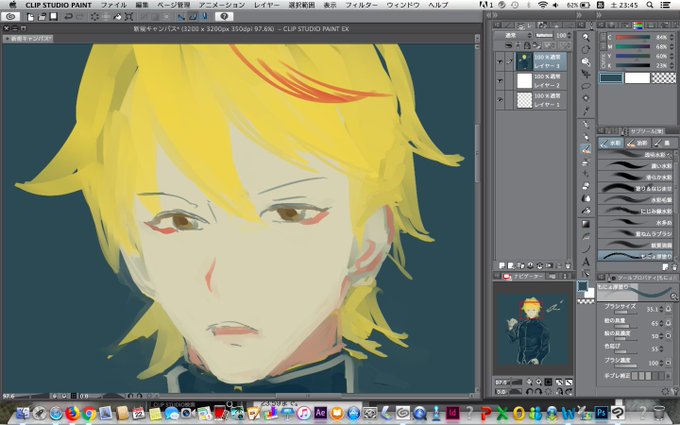Select the Move/rotate view tool
680x425 pixels.
586,49
